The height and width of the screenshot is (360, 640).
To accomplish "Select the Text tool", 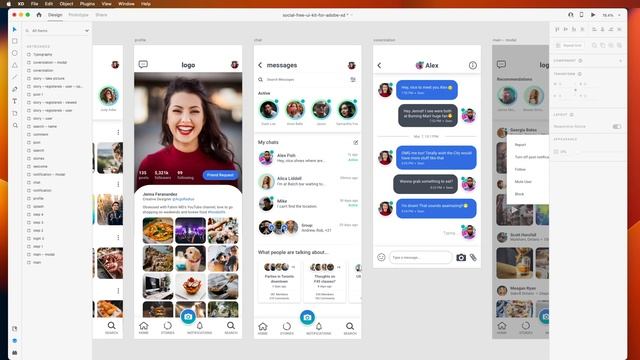I will (15, 101).
